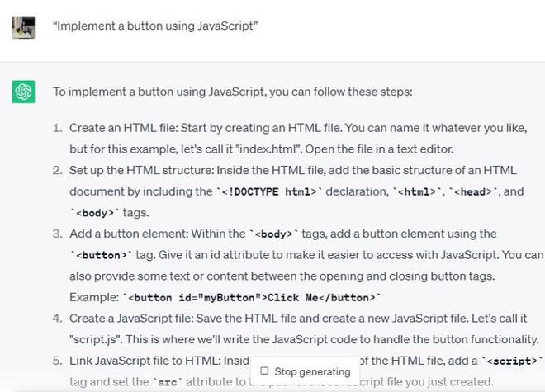Click the square stop icon
This screenshot has width=545, height=392.
point(264,371)
